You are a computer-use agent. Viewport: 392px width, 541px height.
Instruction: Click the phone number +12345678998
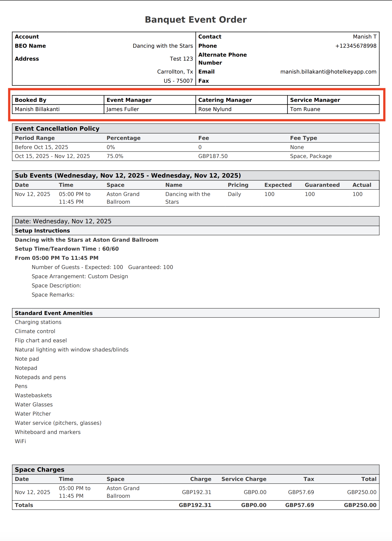pyautogui.click(x=356, y=46)
